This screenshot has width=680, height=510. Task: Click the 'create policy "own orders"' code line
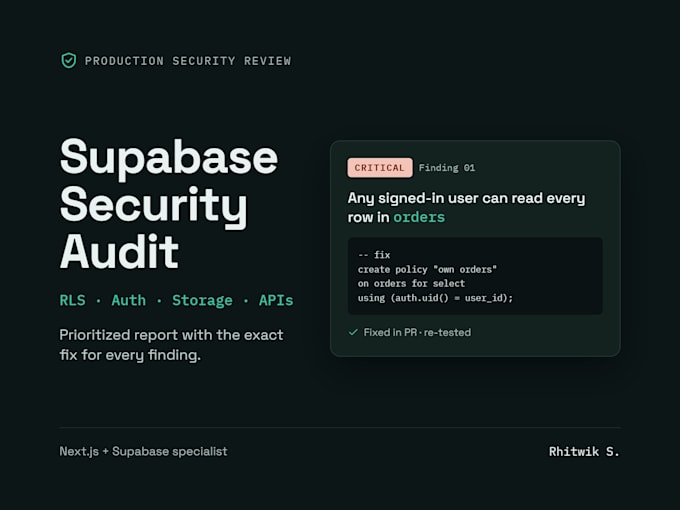click(x=427, y=269)
